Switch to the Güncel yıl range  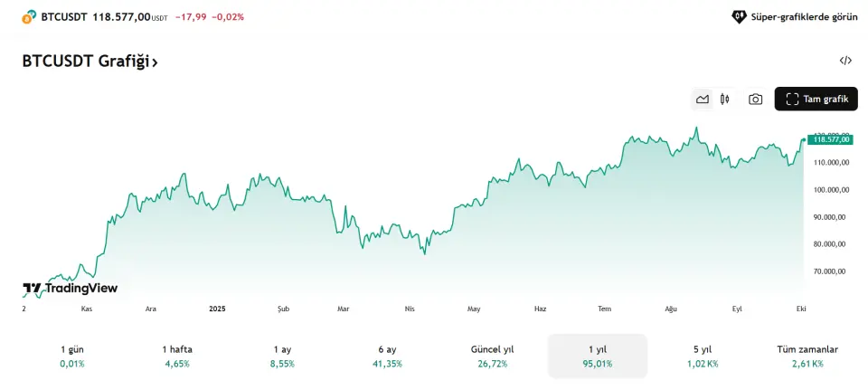pos(493,356)
